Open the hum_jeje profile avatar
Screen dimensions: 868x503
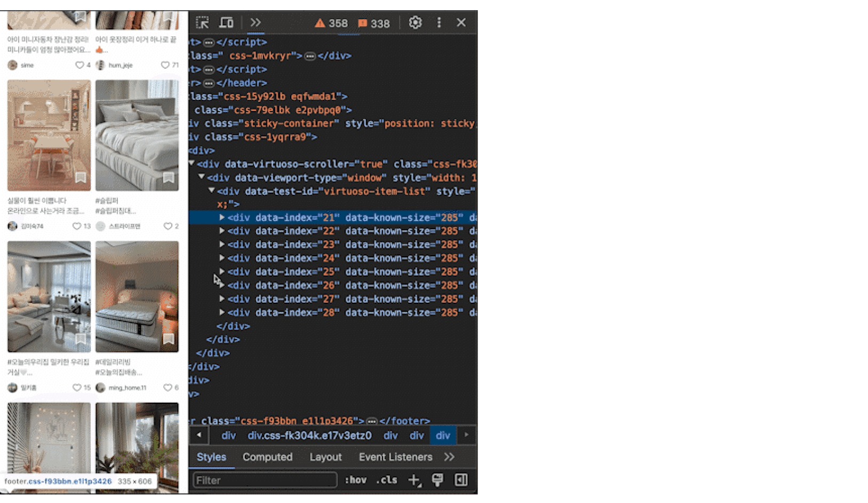pos(100,65)
